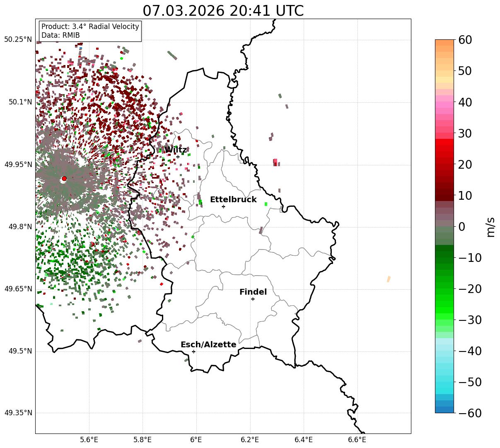Click the pale orange echo east of Findel
This screenshot has width=500, height=448.
[x=389, y=279]
